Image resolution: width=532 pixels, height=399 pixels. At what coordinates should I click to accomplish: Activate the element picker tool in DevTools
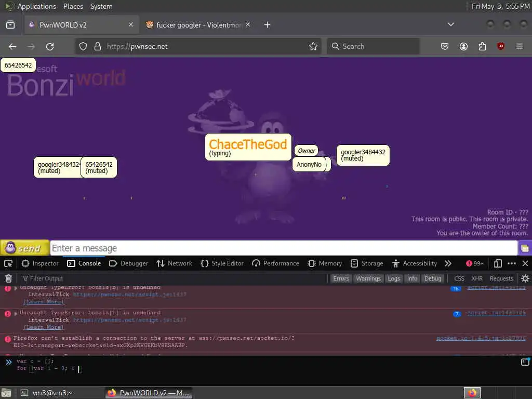8,263
